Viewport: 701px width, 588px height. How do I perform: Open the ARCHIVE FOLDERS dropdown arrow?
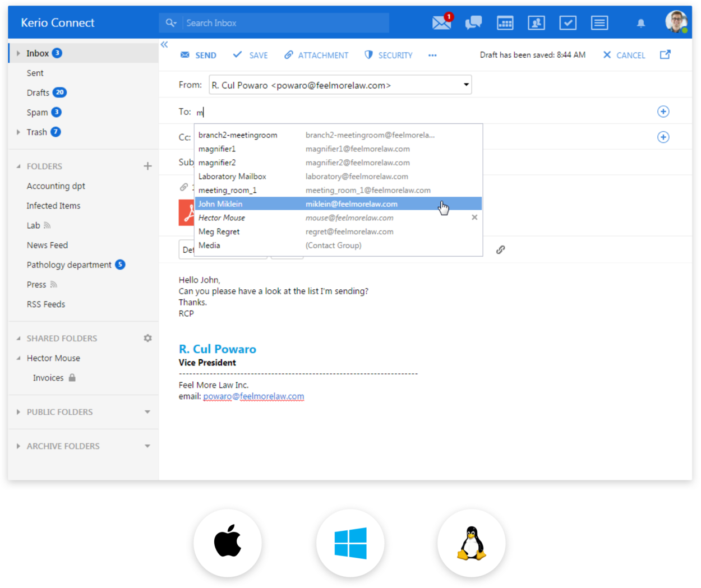coord(147,446)
